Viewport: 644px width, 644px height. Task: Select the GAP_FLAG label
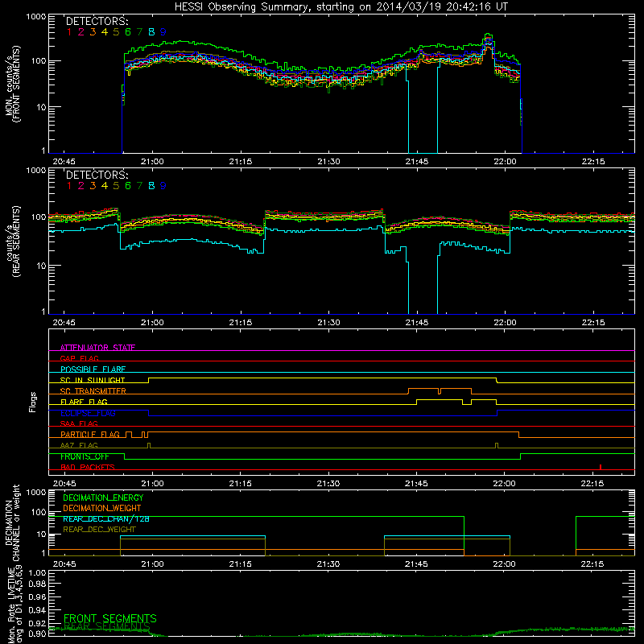click(79, 358)
